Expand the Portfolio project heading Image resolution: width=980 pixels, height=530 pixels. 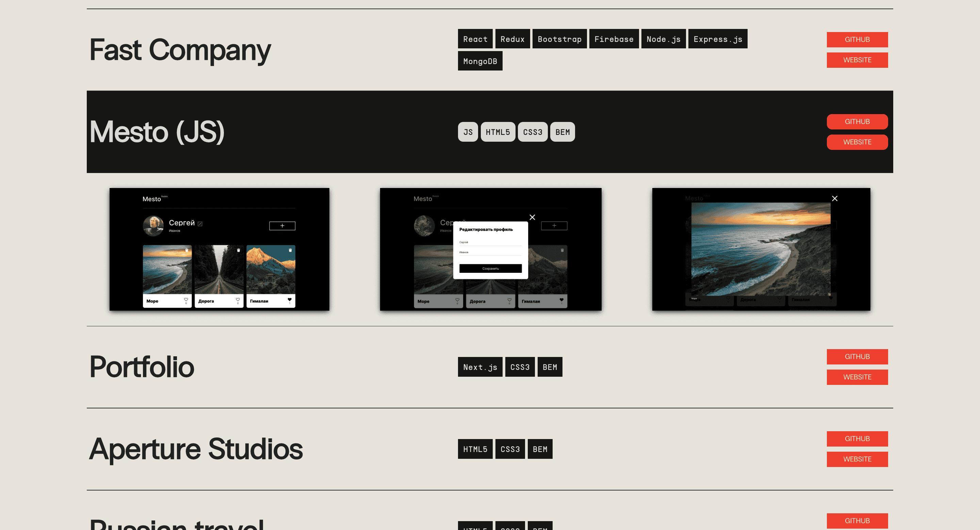point(142,367)
